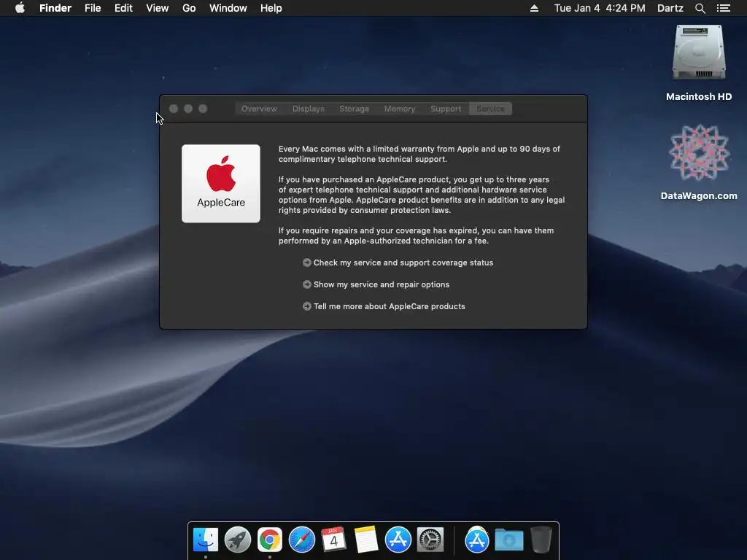Image resolution: width=747 pixels, height=560 pixels.
Task: Switch to the Displays tab
Action: click(309, 109)
